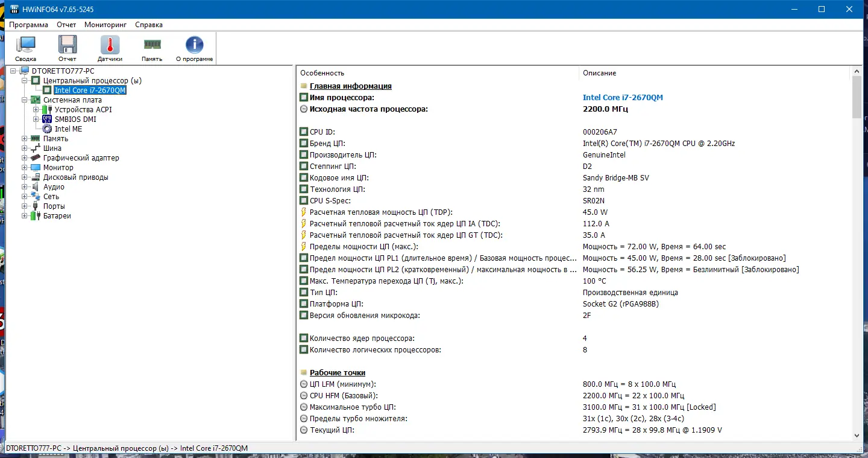868x458 pixels.
Task: Expand the Монитор tree node
Action: [25, 168]
